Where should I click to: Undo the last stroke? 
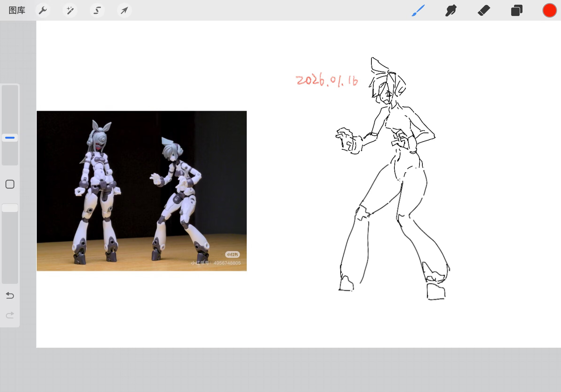pos(10,295)
